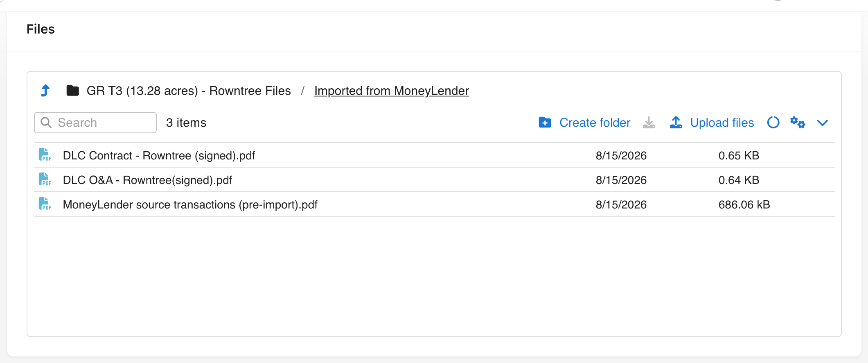Click PDF icon for DLC O&A file
The image size is (868, 363).
click(x=45, y=179)
